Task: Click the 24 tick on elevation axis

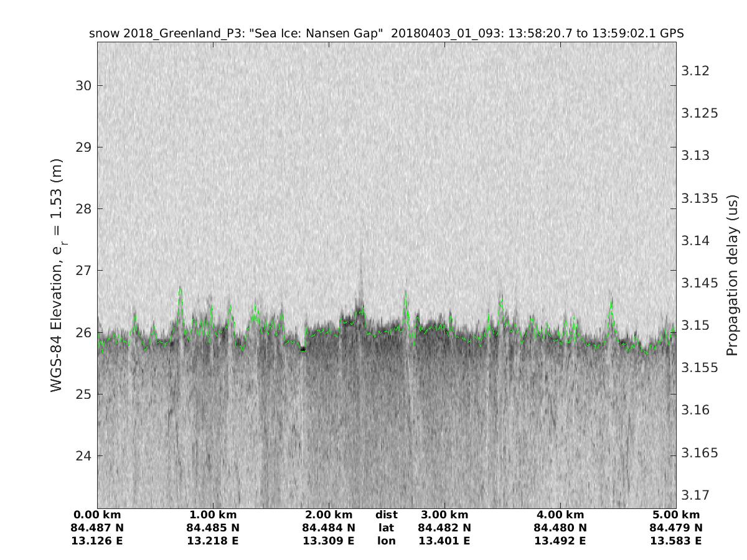Action: coord(84,456)
